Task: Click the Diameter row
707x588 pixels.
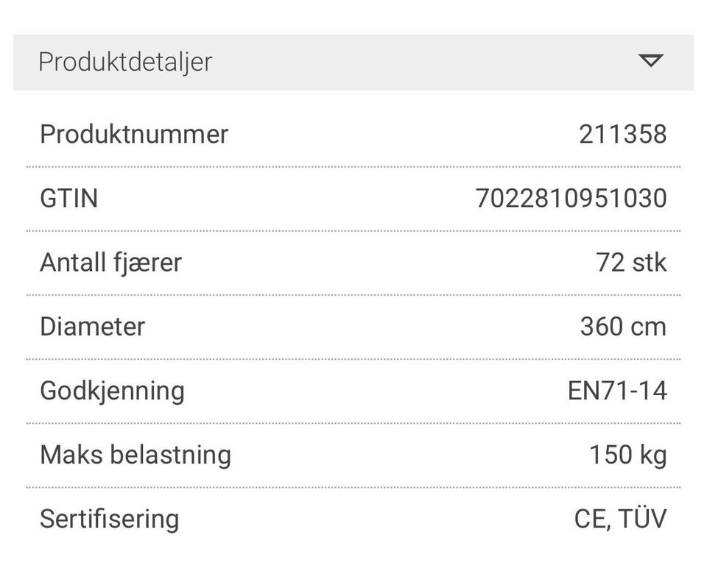Action: 353,327
